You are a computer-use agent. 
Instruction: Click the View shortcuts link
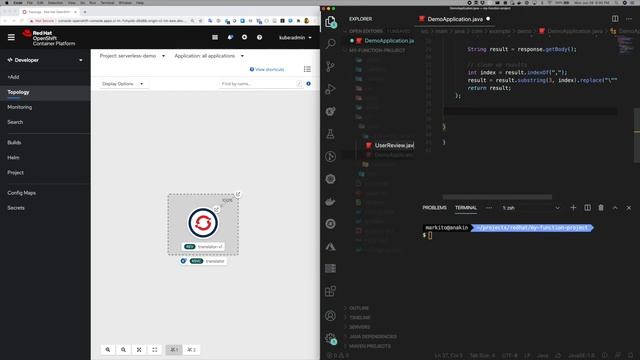click(x=267, y=69)
